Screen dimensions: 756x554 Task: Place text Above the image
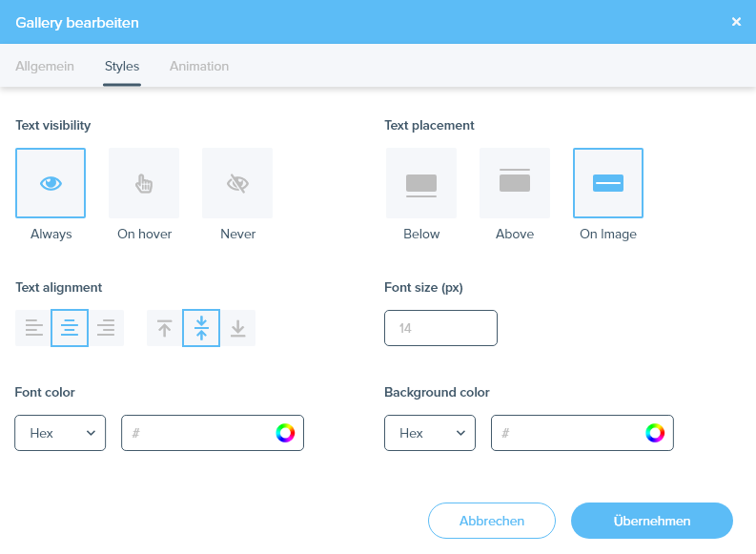tap(515, 183)
